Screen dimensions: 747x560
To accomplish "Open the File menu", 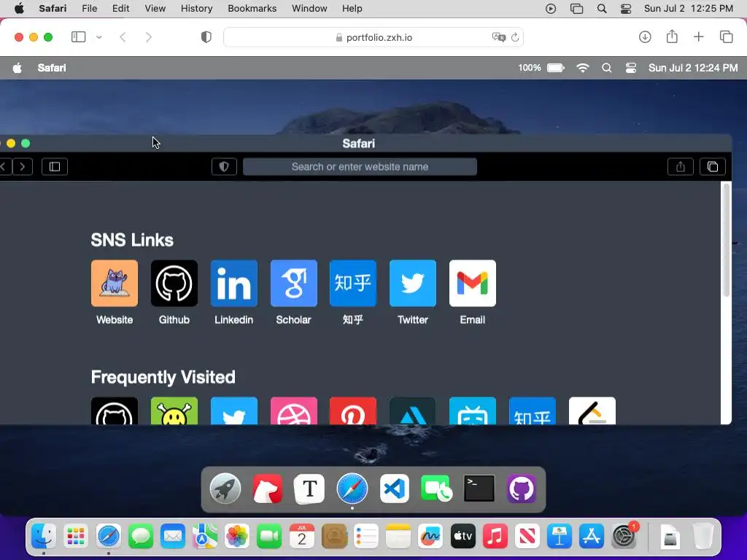I will 90,9.
